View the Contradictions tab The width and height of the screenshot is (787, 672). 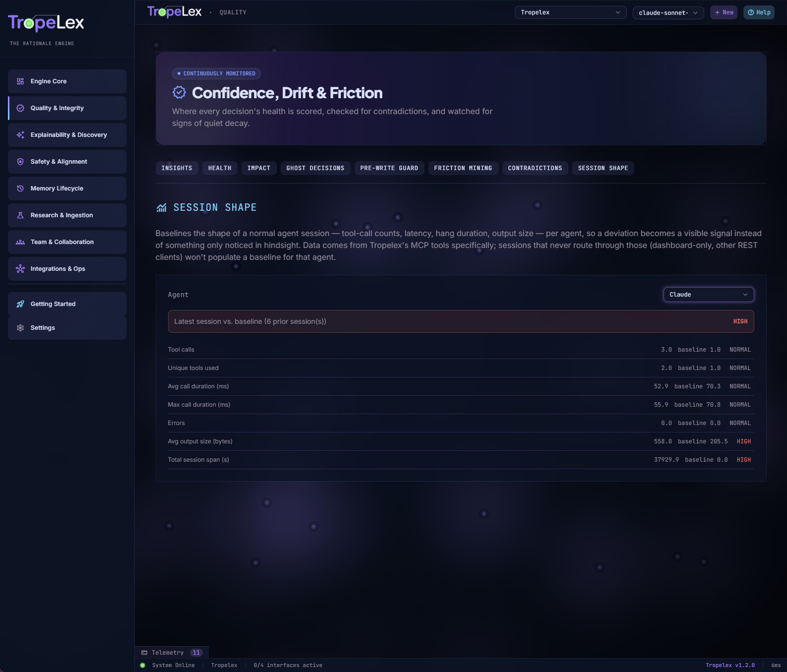535,168
